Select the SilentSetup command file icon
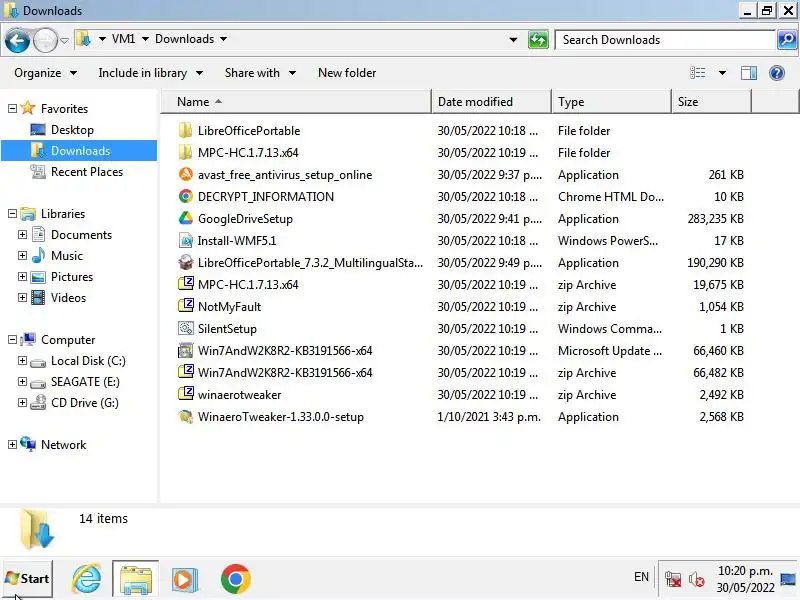The image size is (800, 600). (x=186, y=328)
